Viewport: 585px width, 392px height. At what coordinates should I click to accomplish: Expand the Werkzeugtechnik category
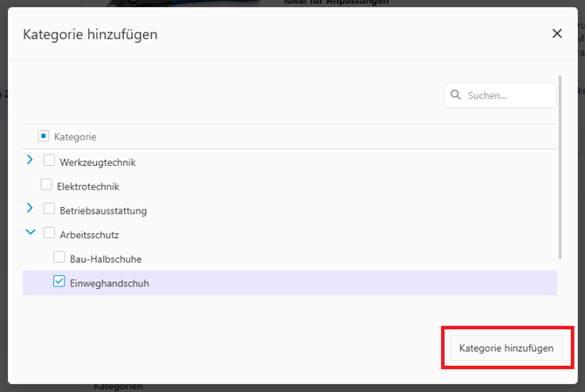pyautogui.click(x=31, y=161)
